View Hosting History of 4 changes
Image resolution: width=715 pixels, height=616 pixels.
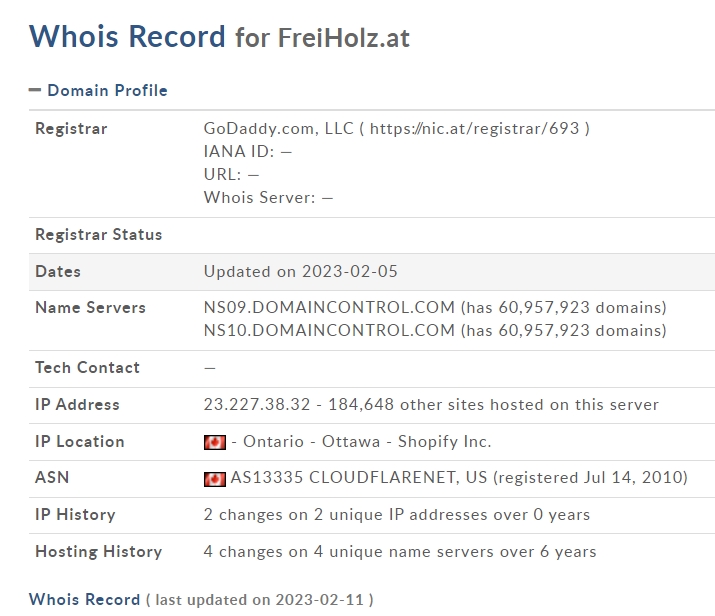pos(400,551)
